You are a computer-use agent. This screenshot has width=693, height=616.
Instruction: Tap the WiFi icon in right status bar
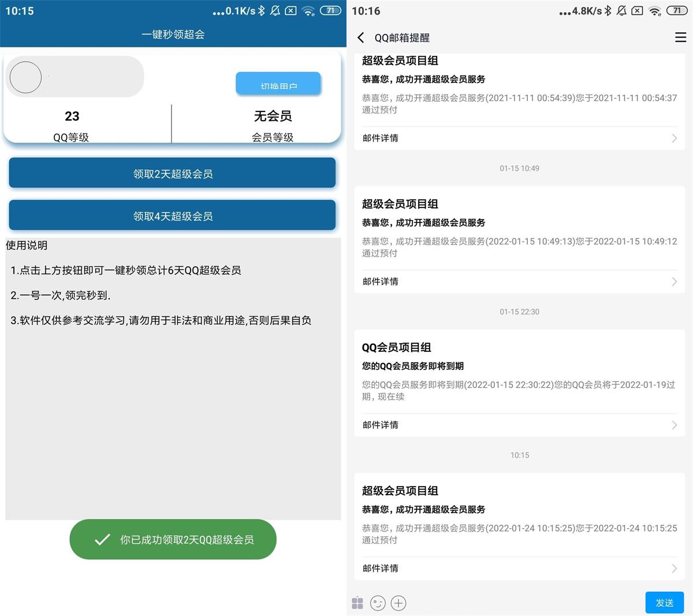tap(655, 10)
